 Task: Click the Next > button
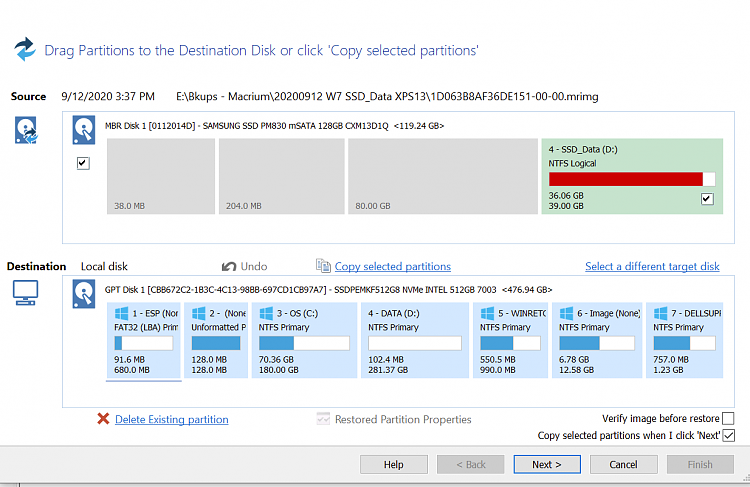547,465
